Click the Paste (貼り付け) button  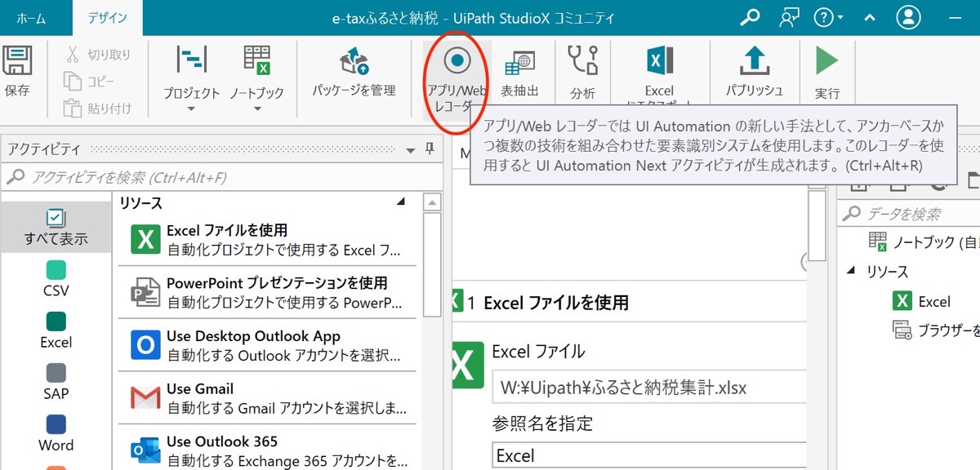pyautogui.click(x=98, y=108)
